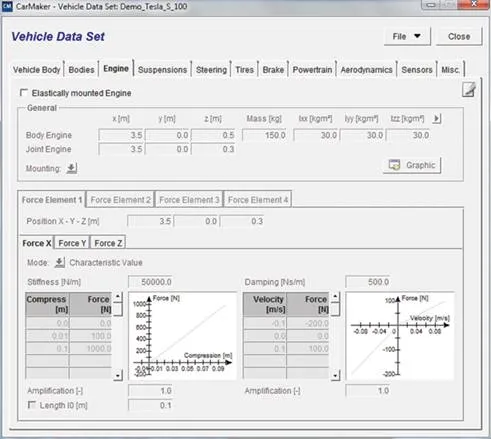Switch to the Vehicle Body tab
Viewport: 491px width, 439px height.
(37, 70)
